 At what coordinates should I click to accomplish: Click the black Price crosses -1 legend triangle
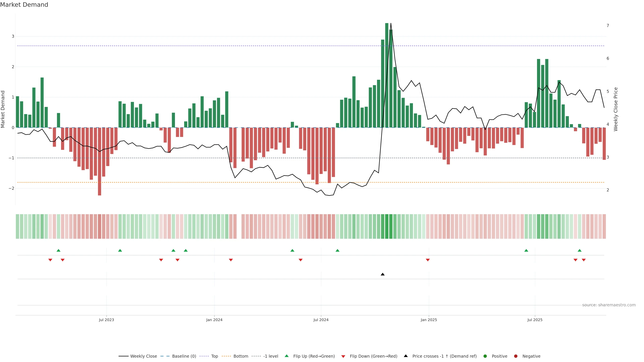tap(406, 356)
